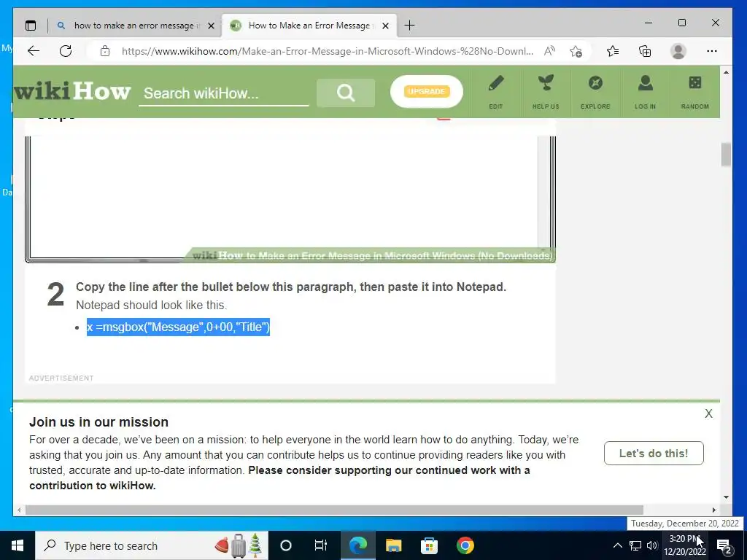This screenshot has height=560, width=747.
Task: Reload the page with the refresh icon
Action: [x=66, y=51]
